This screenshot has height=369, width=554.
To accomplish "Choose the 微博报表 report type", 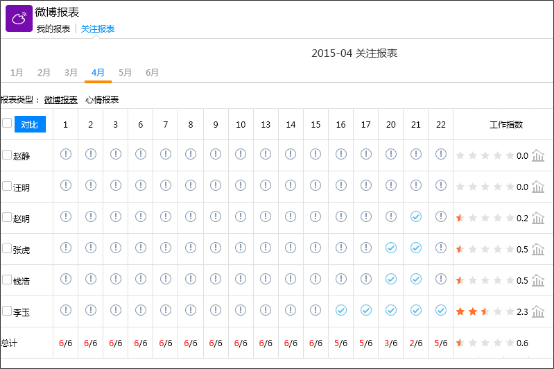I will tap(61, 100).
